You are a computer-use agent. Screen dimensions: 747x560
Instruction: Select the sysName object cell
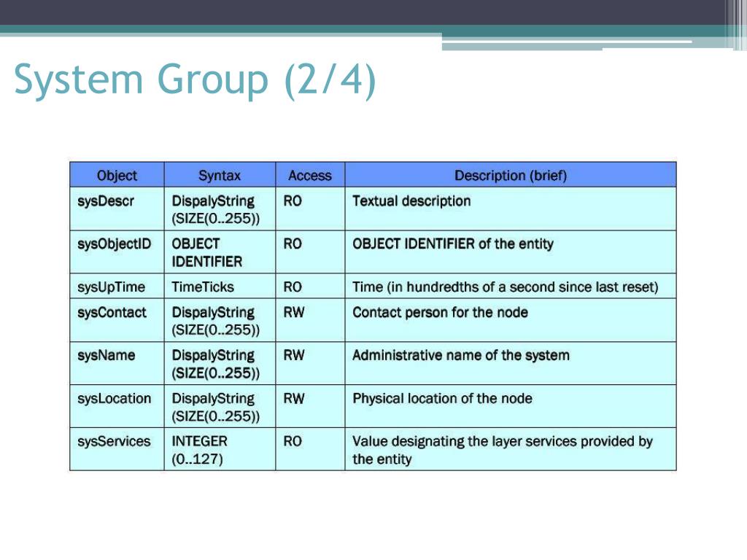(x=117, y=363)
